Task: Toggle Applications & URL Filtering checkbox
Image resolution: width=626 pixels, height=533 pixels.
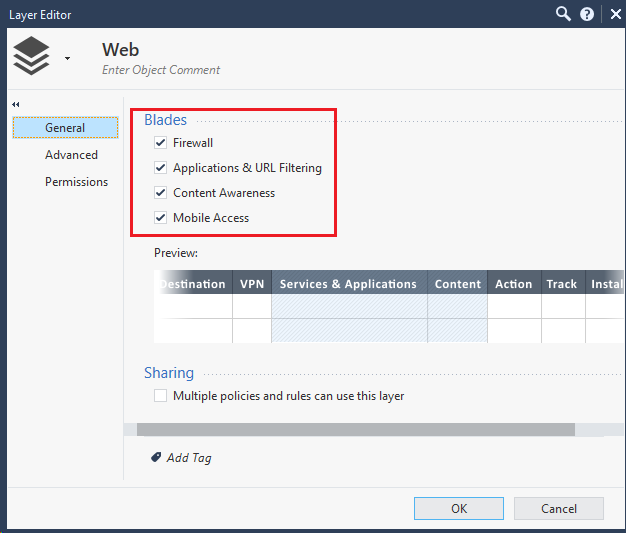Action: [161, 168]
